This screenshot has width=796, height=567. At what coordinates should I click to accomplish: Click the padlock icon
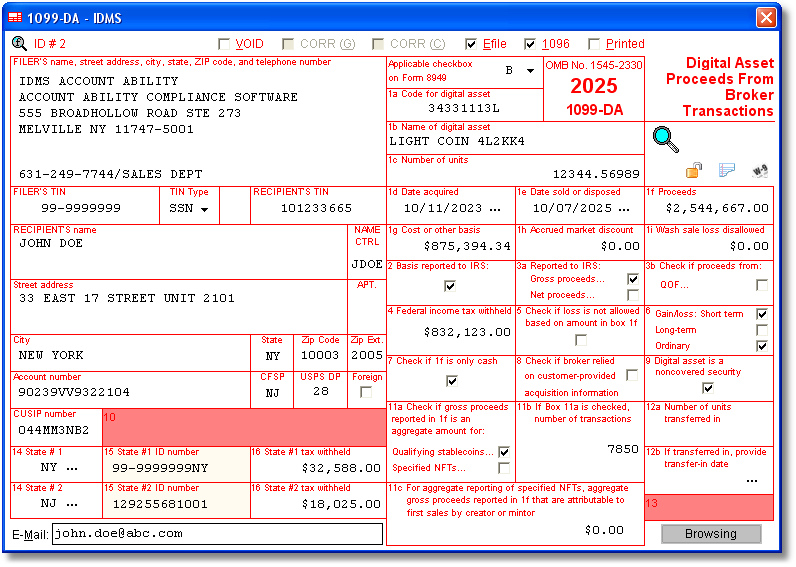[694, 170]
